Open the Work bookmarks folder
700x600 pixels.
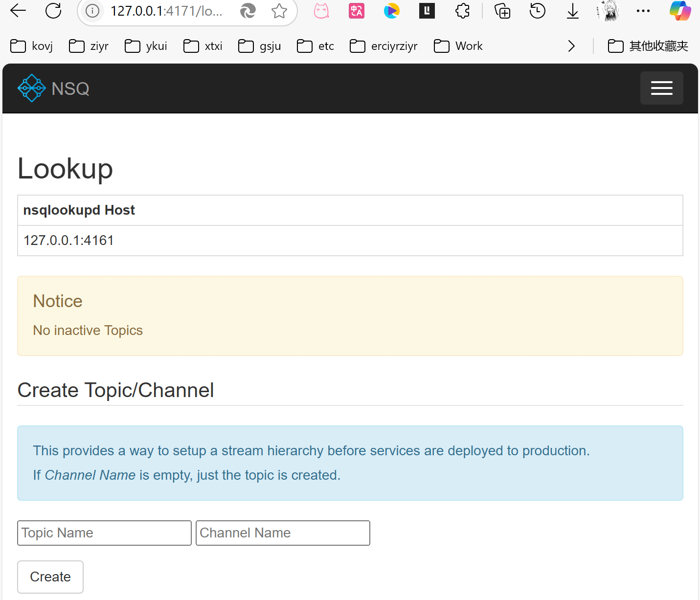(458, 46)
